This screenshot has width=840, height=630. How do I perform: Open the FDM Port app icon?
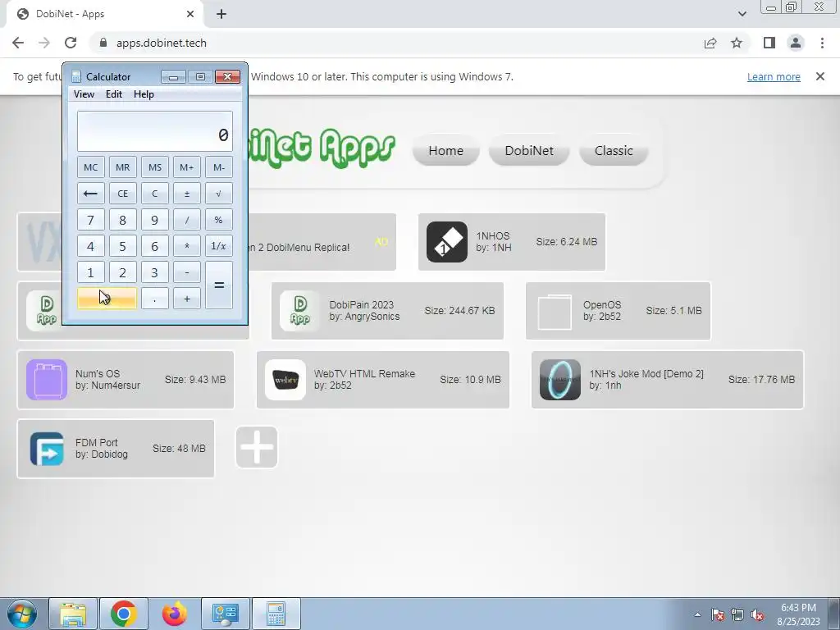click(x=47, y=449)
